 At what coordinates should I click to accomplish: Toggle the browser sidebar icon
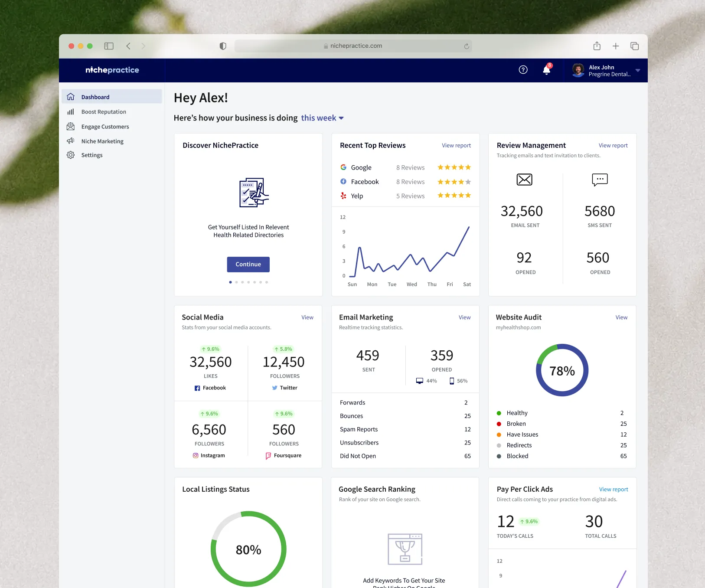[109, 46]
